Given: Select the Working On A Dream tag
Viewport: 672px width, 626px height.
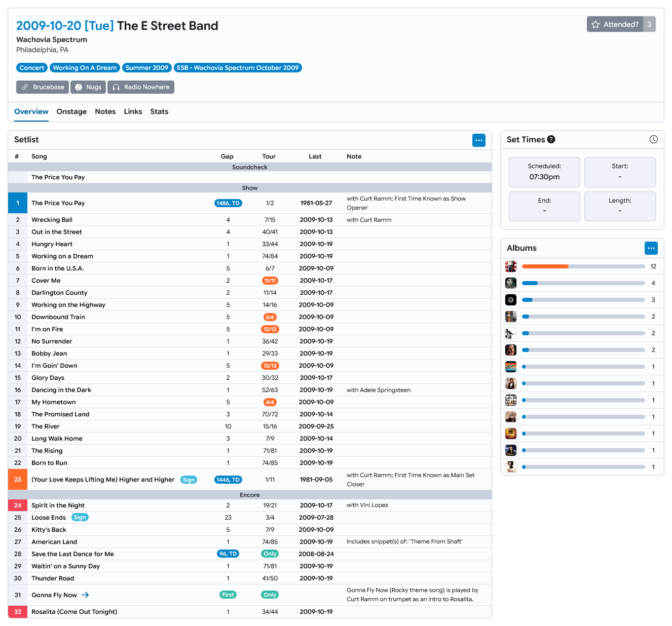Looking at the screenshot, I should pyautogui.click(x=85, y=68).
